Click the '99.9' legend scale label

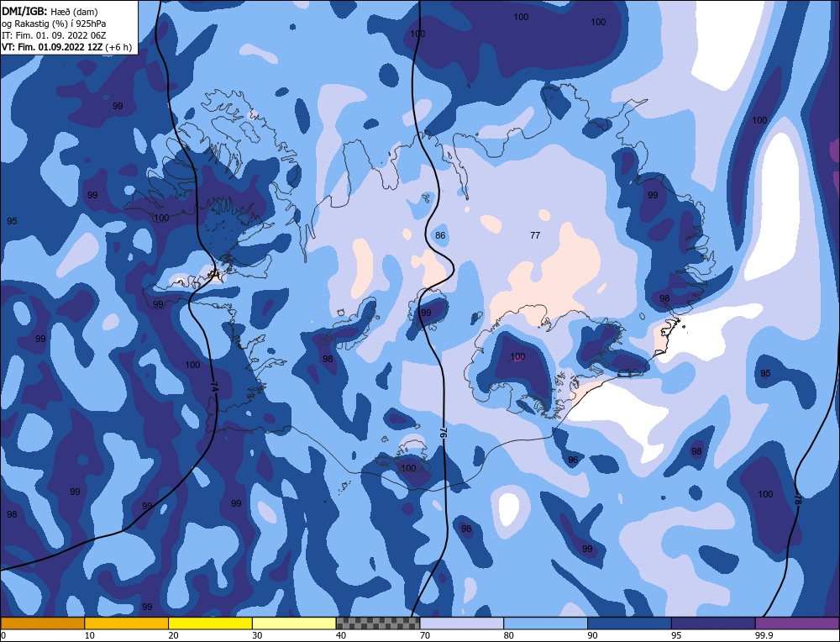[x=763, y=635]
